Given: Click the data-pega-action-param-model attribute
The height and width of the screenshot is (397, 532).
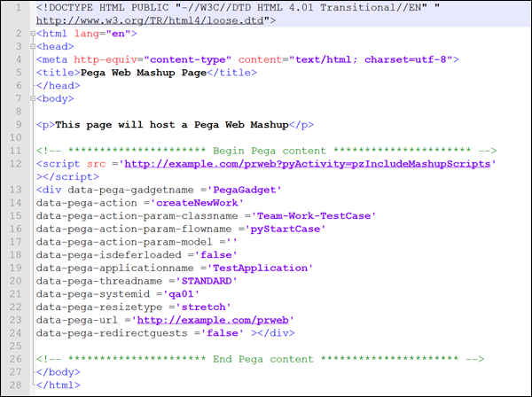Looking at the screenshot, I should 124,242.
